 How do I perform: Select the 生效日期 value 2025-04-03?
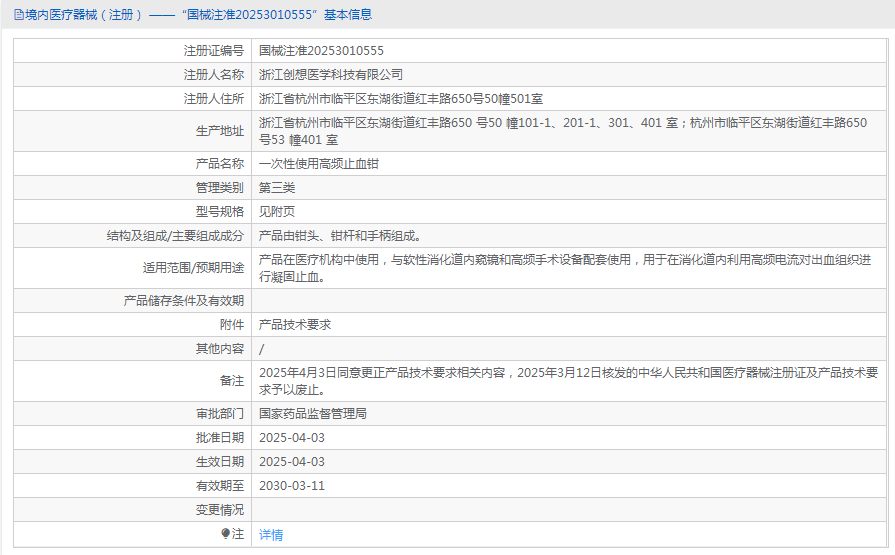point(292,462)
